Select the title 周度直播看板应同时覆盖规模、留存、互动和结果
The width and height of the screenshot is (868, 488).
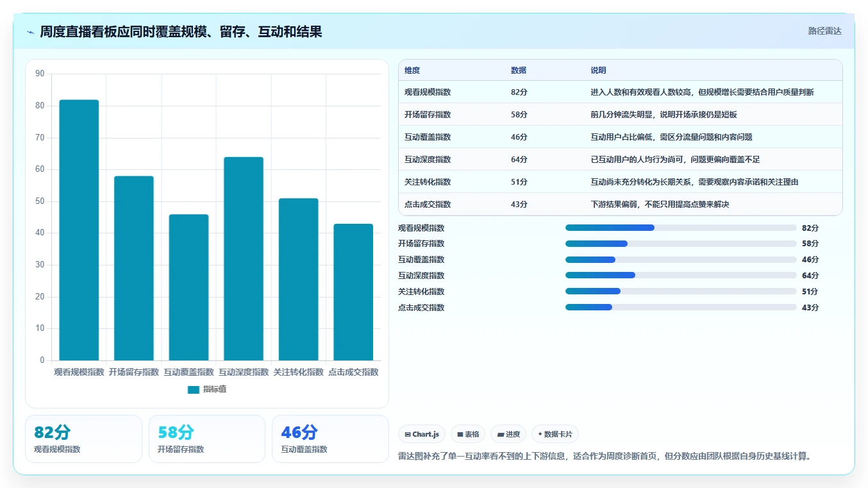(x=181, y=31)
